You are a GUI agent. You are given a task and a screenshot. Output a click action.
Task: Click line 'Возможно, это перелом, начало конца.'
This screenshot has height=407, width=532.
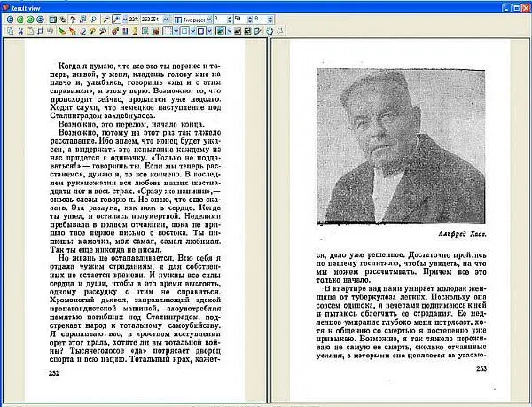pos(131,124)
